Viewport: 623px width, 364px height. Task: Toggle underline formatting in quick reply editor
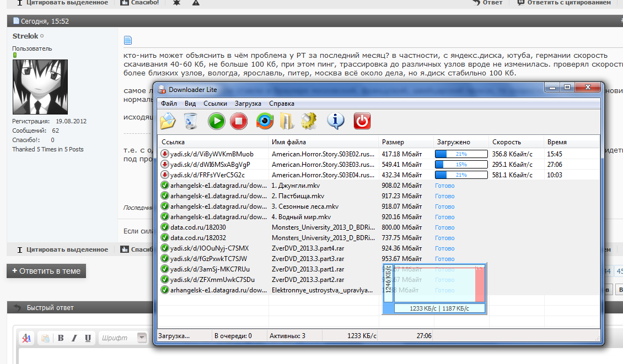[x=88, y=338]
